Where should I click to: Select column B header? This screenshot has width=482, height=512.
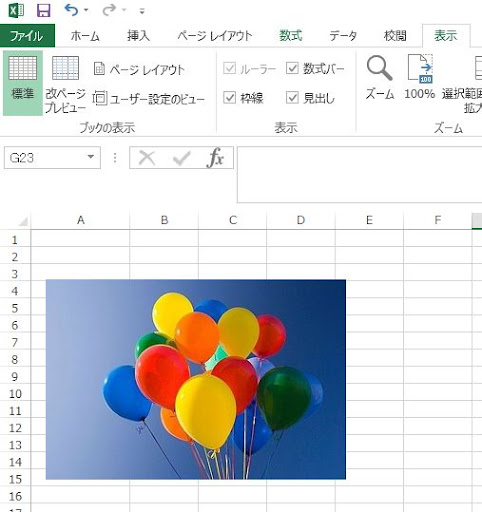click(x=164, y=220)
